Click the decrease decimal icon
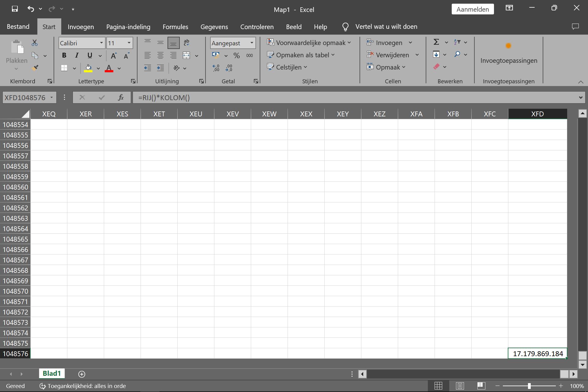 (x=229, y=68)
